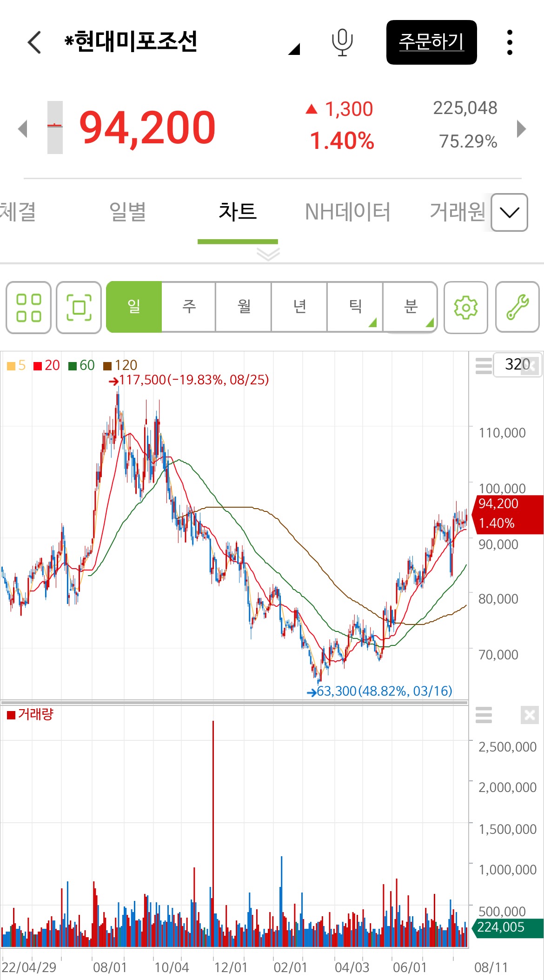
Task: Tap the low marker 63,300 label
Action: coord(379,691)
